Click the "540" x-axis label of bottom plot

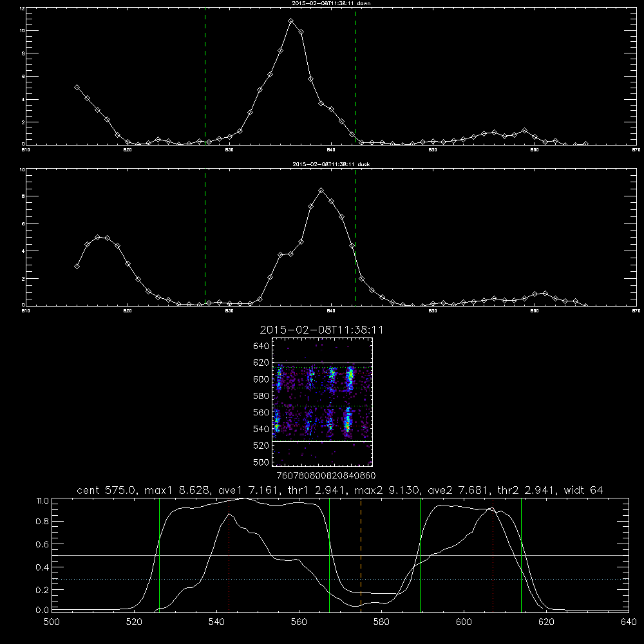[216, 622]
